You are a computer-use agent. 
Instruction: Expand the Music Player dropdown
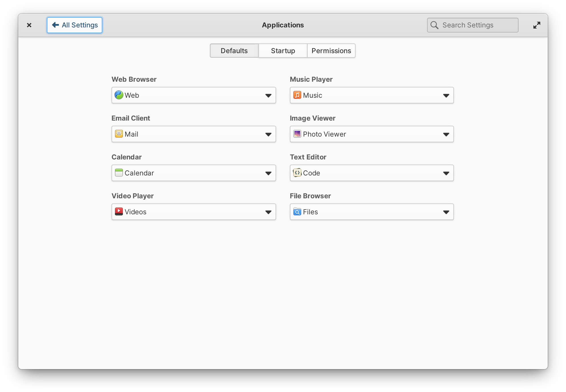[447, 95]
